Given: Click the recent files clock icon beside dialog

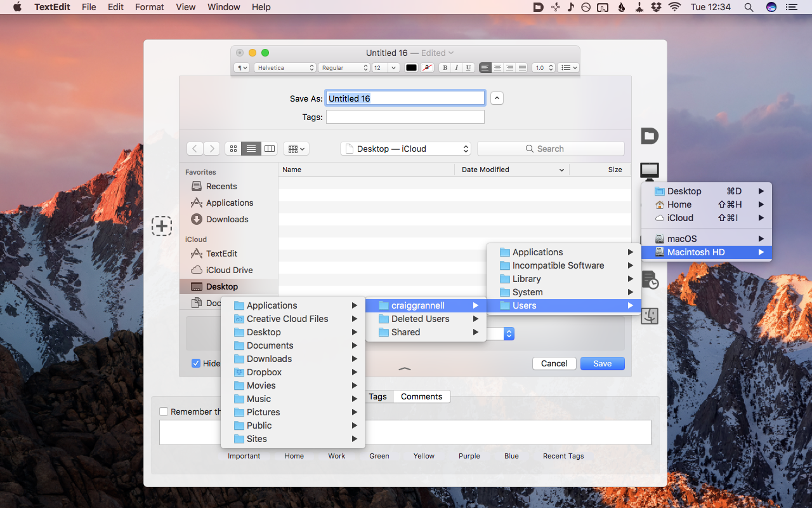Looking at the screenshot, I should (650, 279).
